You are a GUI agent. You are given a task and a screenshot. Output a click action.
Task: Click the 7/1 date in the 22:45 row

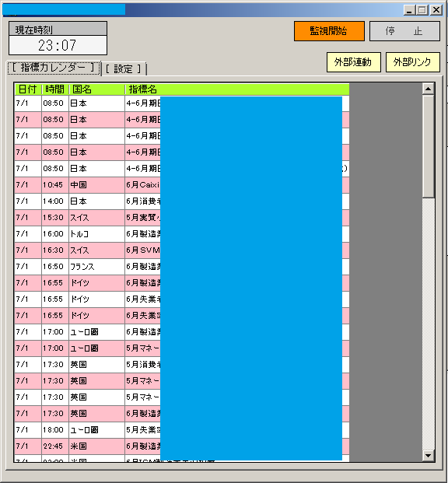tap(28, 446)
